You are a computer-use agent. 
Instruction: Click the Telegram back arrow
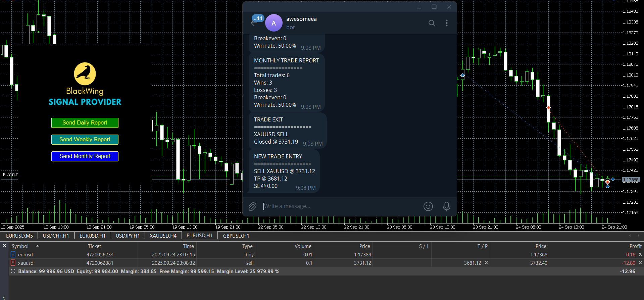[x=254, y=23]
